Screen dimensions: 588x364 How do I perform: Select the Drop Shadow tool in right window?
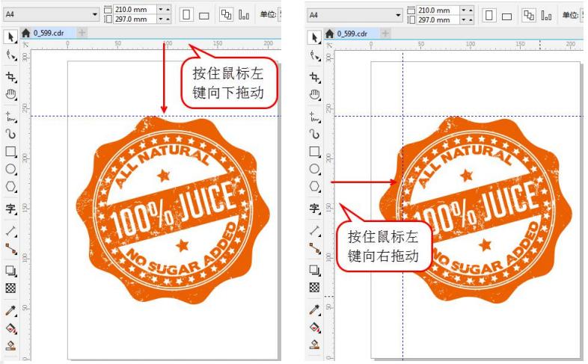pos(315,270)
